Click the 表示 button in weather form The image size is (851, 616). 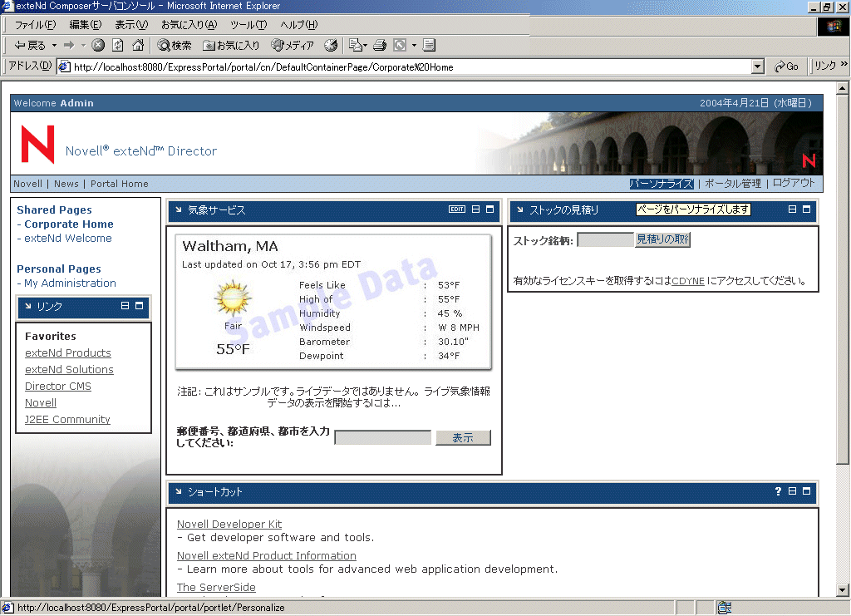point(463,437)
